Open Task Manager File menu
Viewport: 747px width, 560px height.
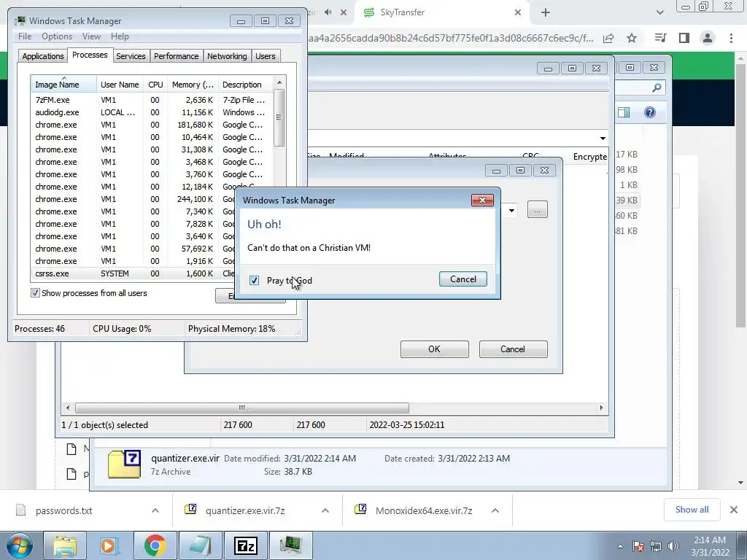coord(25,36)
